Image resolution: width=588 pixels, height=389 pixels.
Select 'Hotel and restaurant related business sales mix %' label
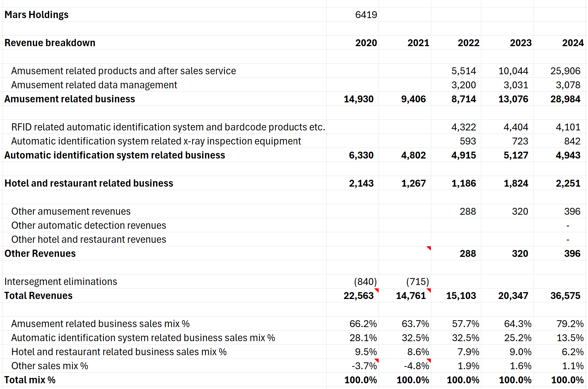point(119,352)
